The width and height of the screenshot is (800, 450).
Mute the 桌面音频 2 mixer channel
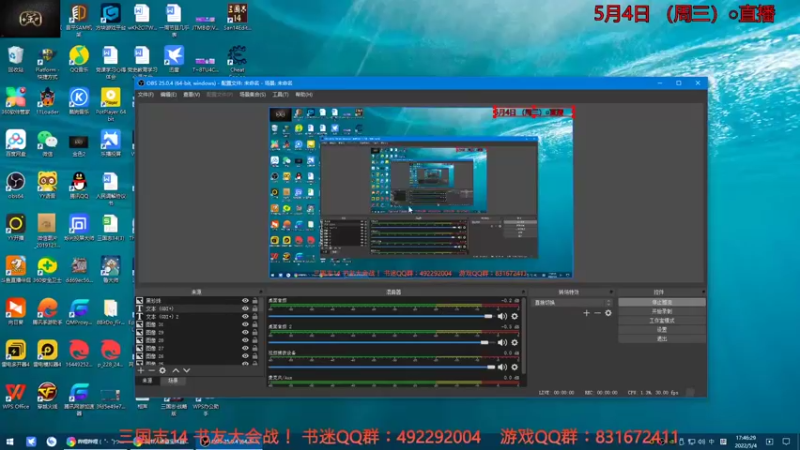point(502,342)
